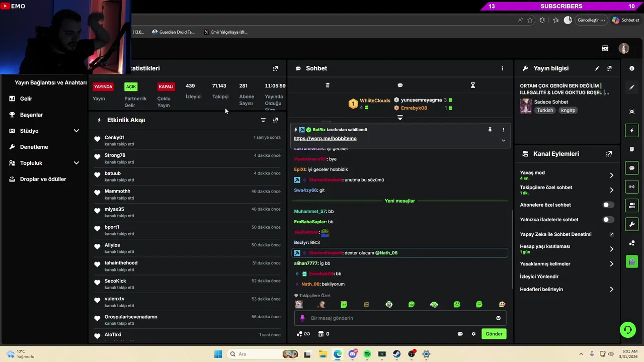Open pinned message three-dot options
The height and width of the screenshot is (362, 644).
tap(503, 130)
